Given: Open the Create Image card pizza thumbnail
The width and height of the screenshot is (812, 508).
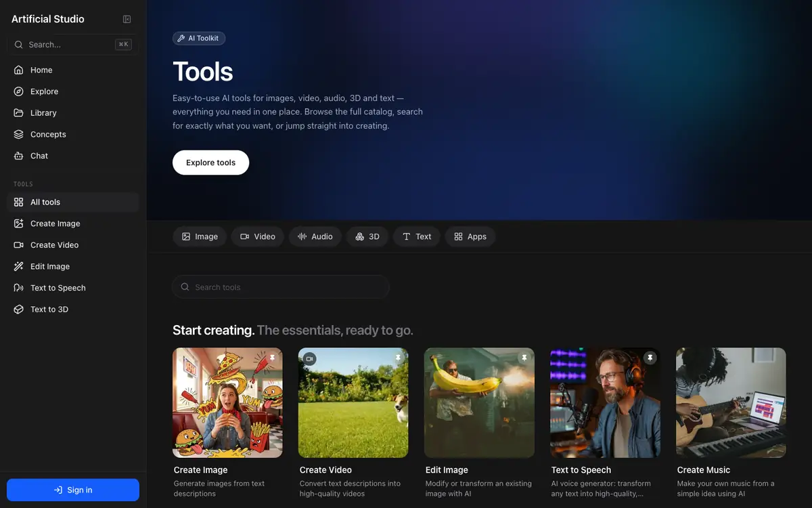Looking at the screenshot, I should pos(227,402).
